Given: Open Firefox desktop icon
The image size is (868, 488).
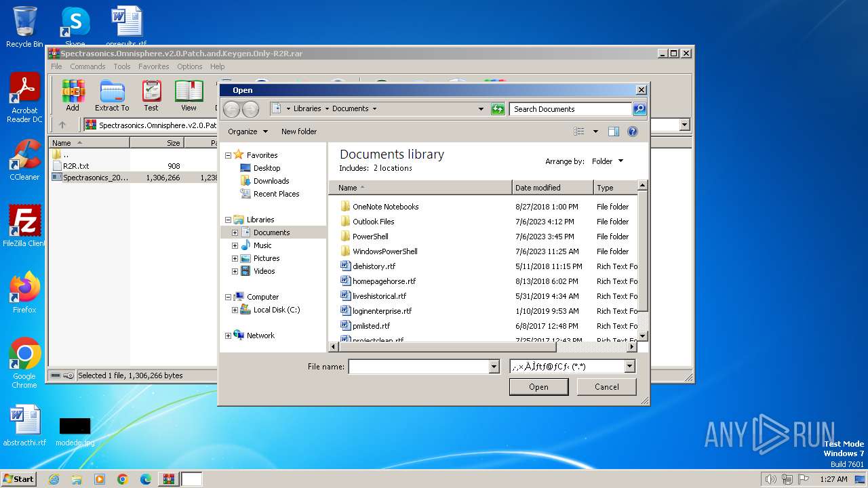Looking at the screenshot, I should click(x=24, y=293).
